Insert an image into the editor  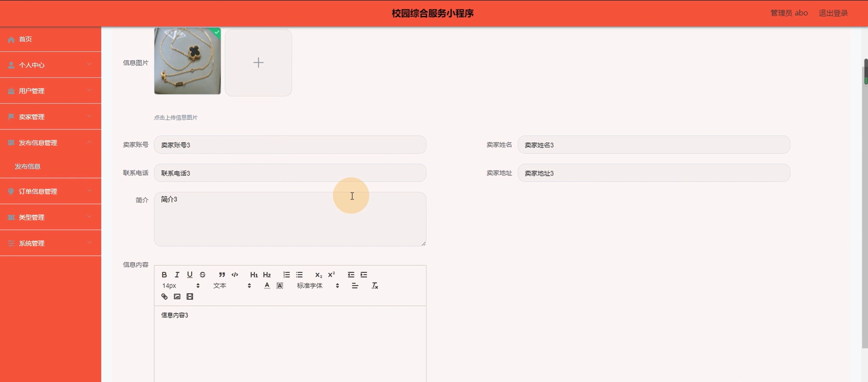tap(177, 297)
